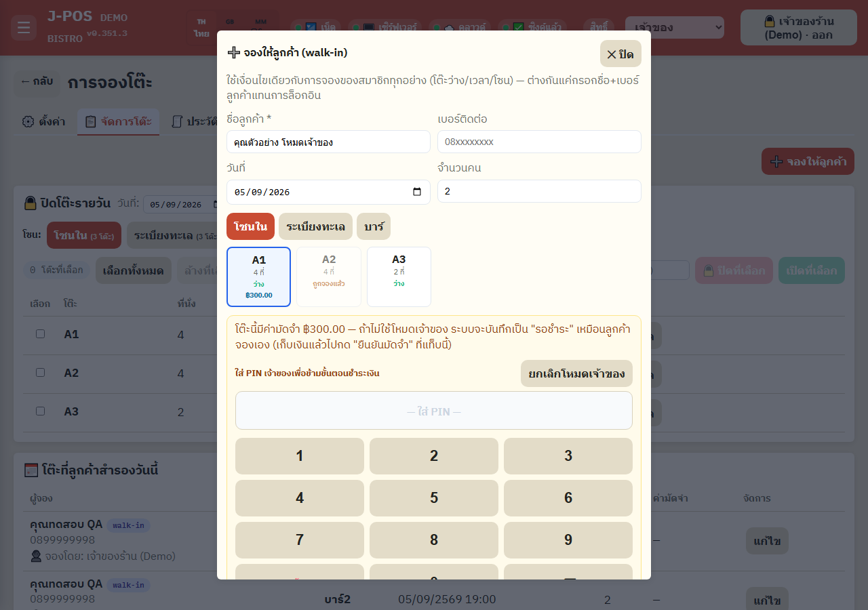This screenshot has width=868, height=610.
Task: Switch to the ระเบียงทะเล zone in dialog
Action: click(315, 226)
